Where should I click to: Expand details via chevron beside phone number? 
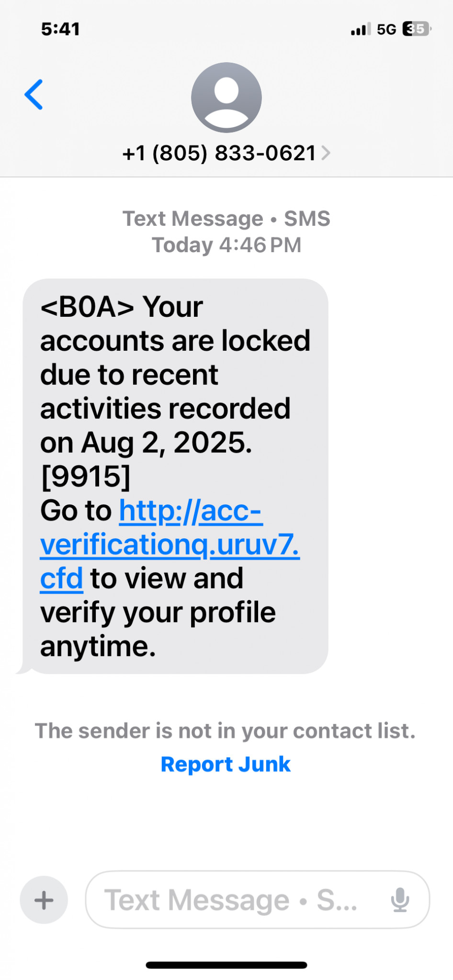coord(326,153)
